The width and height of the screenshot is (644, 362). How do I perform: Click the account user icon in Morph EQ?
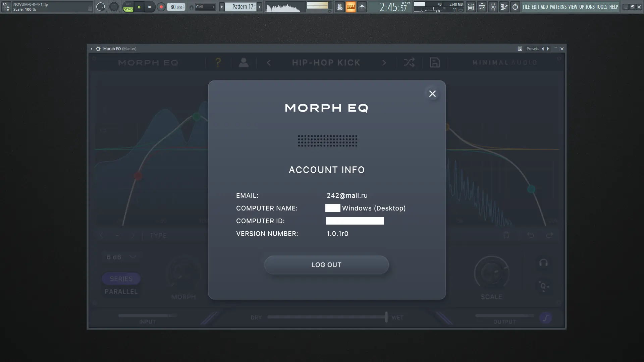pos(244,63)
